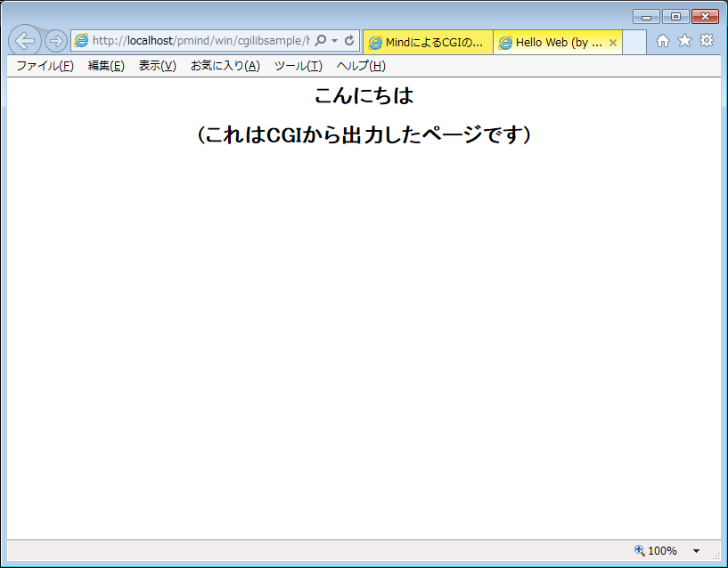Click the URL field showing localhost/pmind

point(201,41)
